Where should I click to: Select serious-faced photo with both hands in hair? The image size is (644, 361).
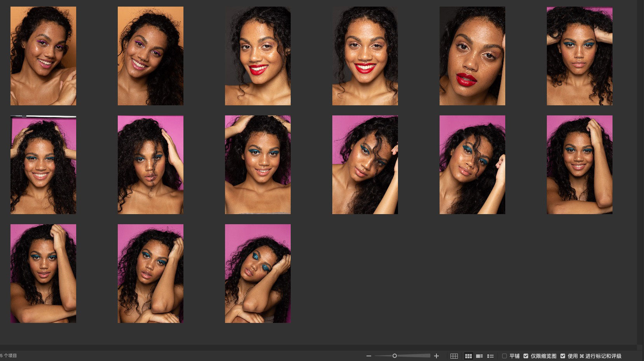(579, 56)
